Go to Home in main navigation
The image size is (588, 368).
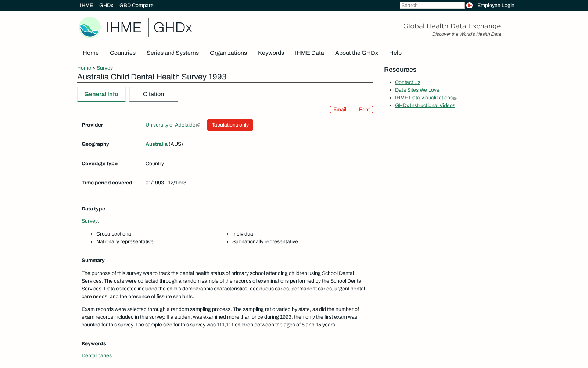coord(91,53)
